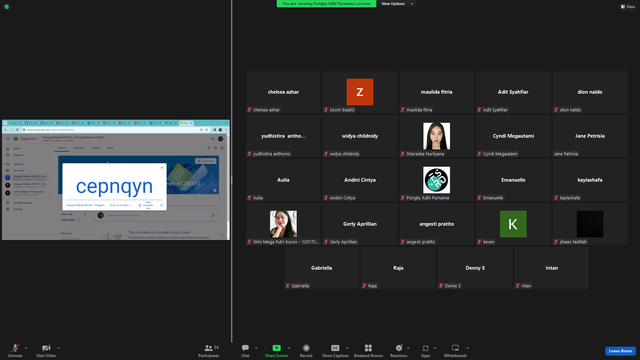
Task: Click the View layout button top right
Action: [x=628, y=7]
